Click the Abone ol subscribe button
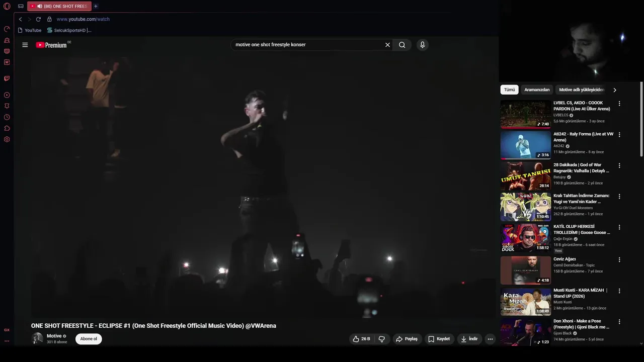This screenshot has height=362, width=644. [89, 339]
